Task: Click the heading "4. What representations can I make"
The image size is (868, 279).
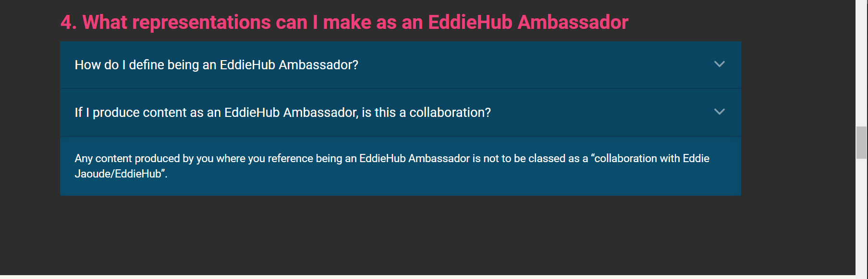Action: coord(344,22)
